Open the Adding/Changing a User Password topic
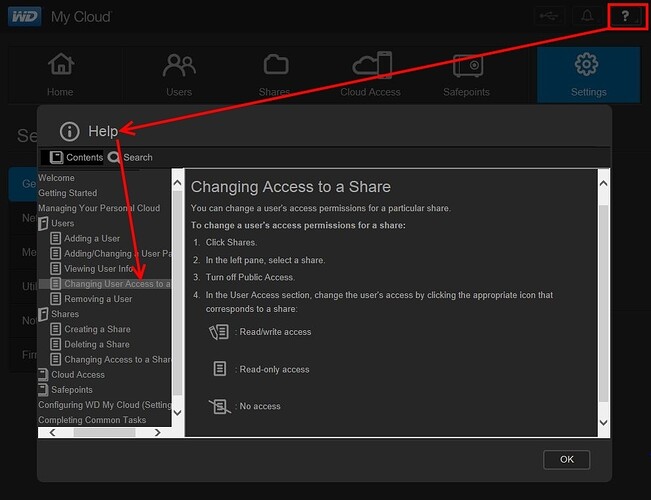 (117, 253)
